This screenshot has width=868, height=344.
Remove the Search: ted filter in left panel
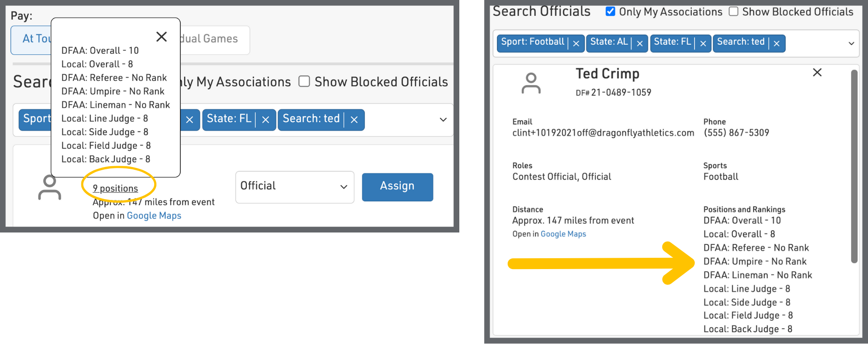[354, 120]
